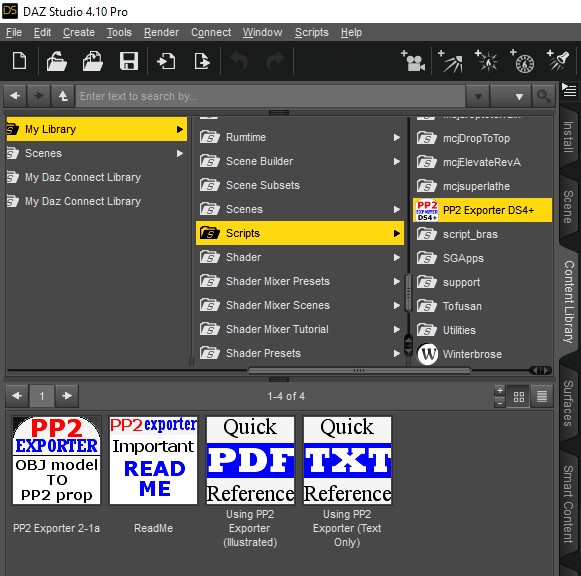
Task: Click the magnifying glass search button
Action: point(544,96)
